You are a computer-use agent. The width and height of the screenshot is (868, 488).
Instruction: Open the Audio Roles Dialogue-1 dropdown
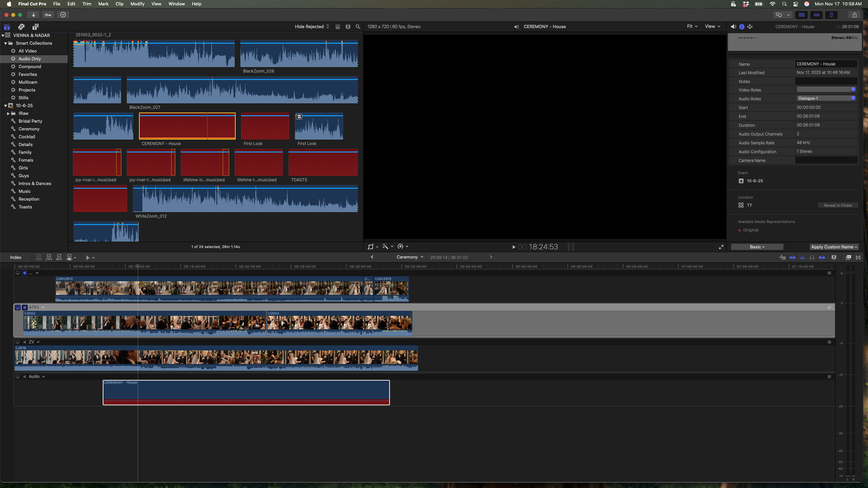click(826, 99)
